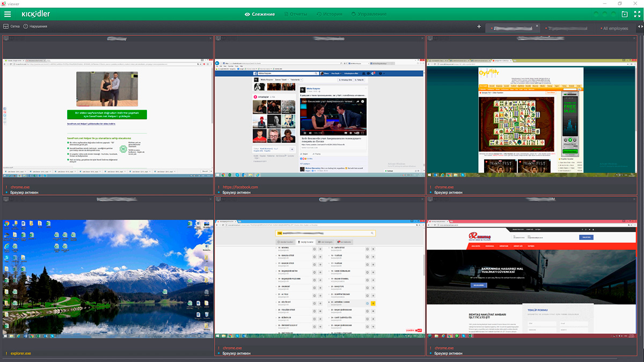Show Нарушения violations view
This screenshot has height=362, width=644.
tap(35, 26)
